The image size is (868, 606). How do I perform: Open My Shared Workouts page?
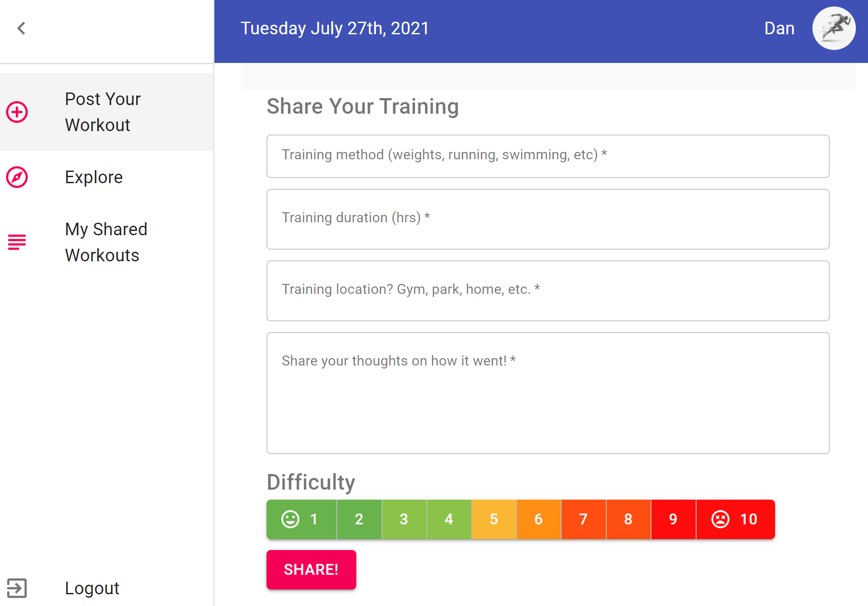107,242
